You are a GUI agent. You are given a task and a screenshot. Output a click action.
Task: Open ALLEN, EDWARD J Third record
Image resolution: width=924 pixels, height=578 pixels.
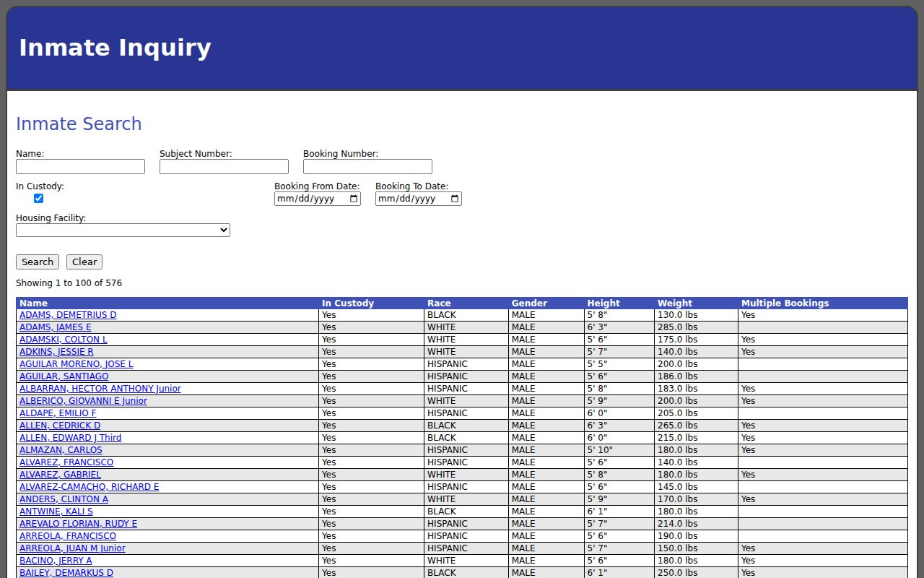coord(71,438)
